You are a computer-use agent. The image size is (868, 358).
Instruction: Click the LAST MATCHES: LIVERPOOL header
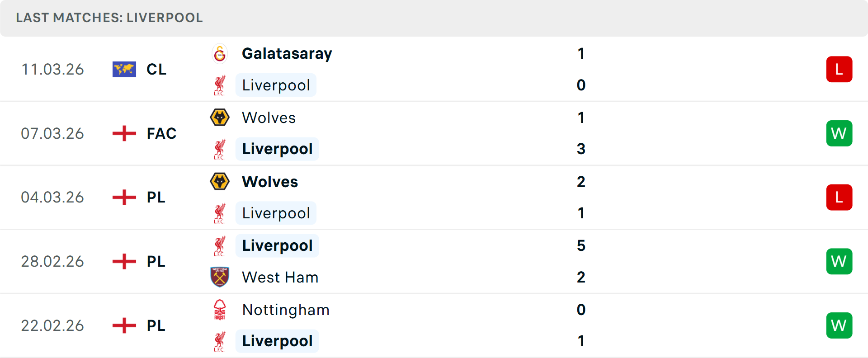click(108, 18)
